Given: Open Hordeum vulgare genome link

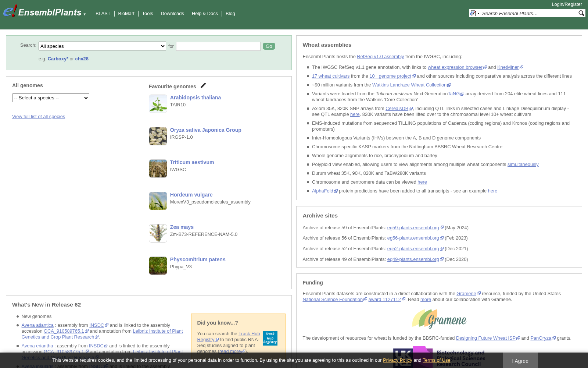Looking at the screenshot, I should click(x=191, y=195).
